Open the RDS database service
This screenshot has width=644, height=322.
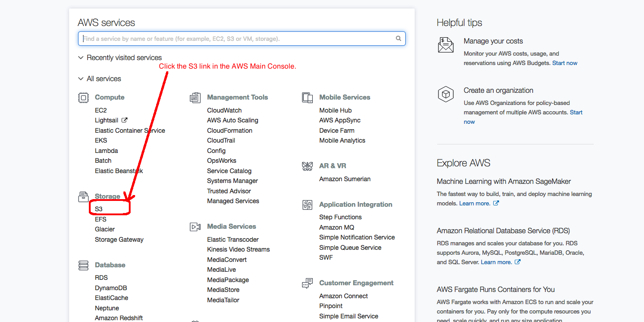coord(101,278)
